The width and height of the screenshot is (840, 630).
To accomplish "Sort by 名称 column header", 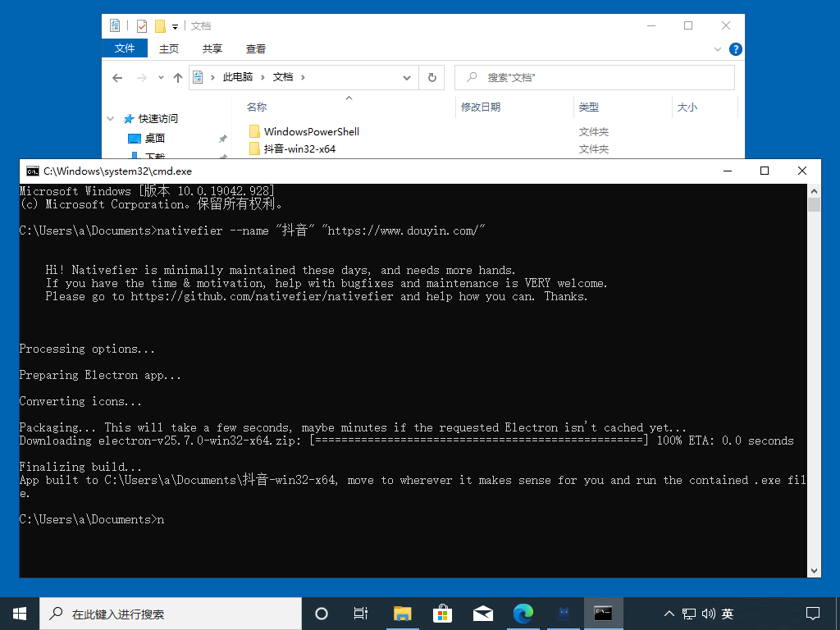I will tap(257, 107).
